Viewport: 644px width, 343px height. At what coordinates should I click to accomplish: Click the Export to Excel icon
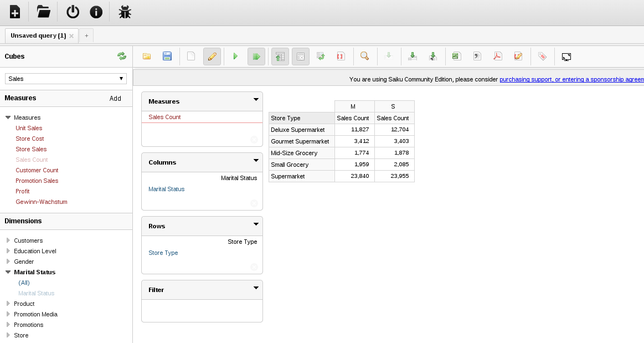click(456, 57)
